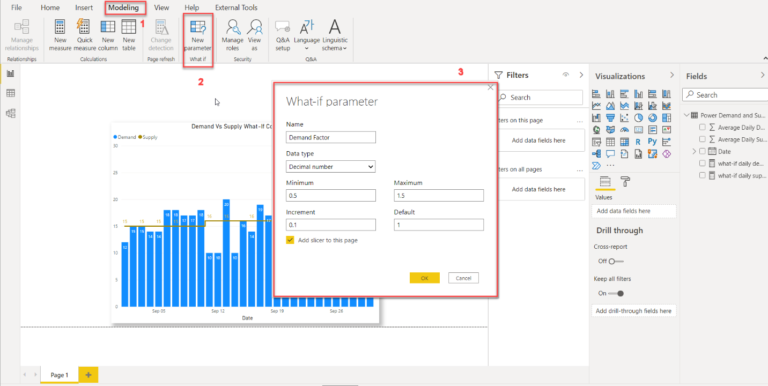This screenshot has width=768, height=386.
Task: Select the R script visual icon
Action: pos(638,142)
